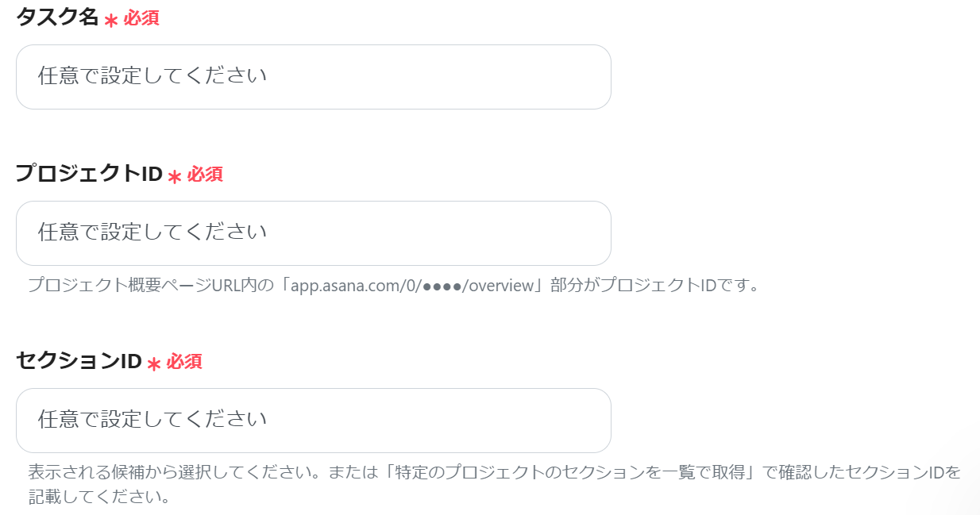Image resolution: width=980 pixels, height=515 pixels.
Task: Click the 必須 badge next to タスク名
Action: point(141,18)
